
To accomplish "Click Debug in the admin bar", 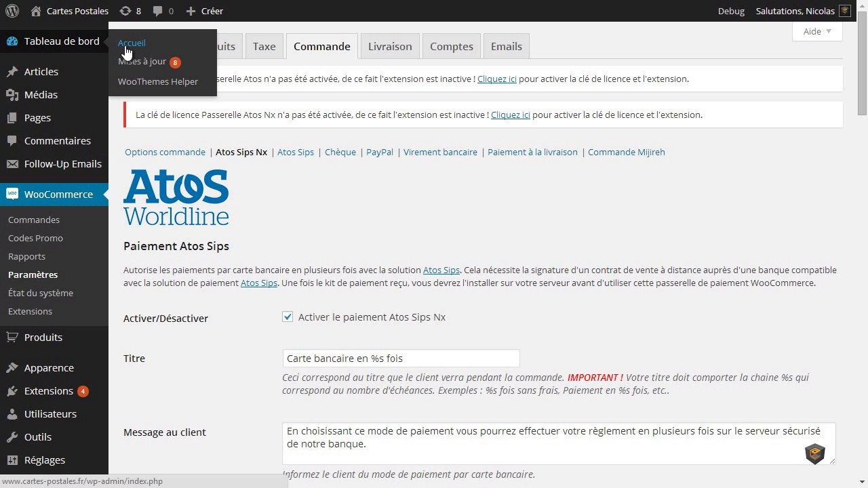I will [x=731, y=11].
